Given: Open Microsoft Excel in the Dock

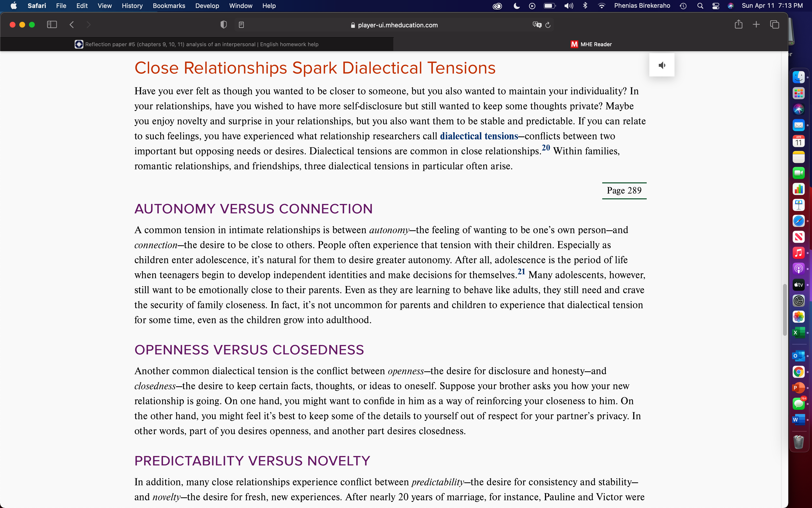Looking at the screenshot, I should pos(798,333).
